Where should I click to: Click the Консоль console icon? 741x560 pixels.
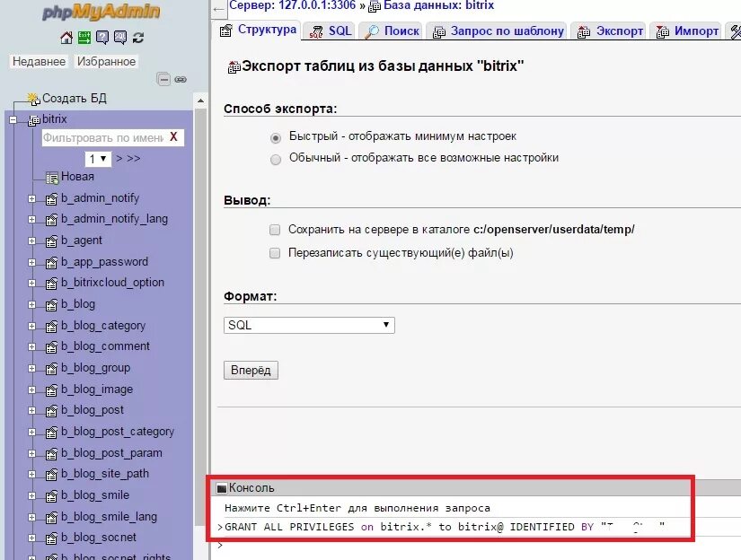click(x=221, y=488)
